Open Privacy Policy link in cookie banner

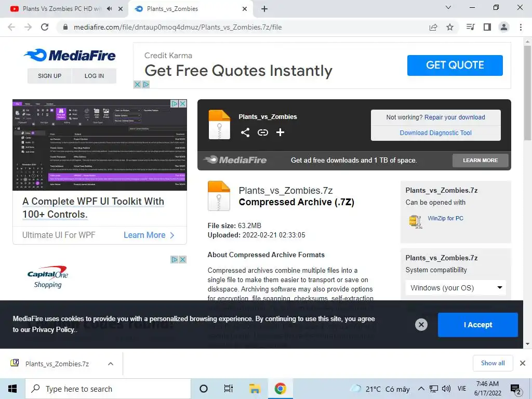[x=53, y=330]
